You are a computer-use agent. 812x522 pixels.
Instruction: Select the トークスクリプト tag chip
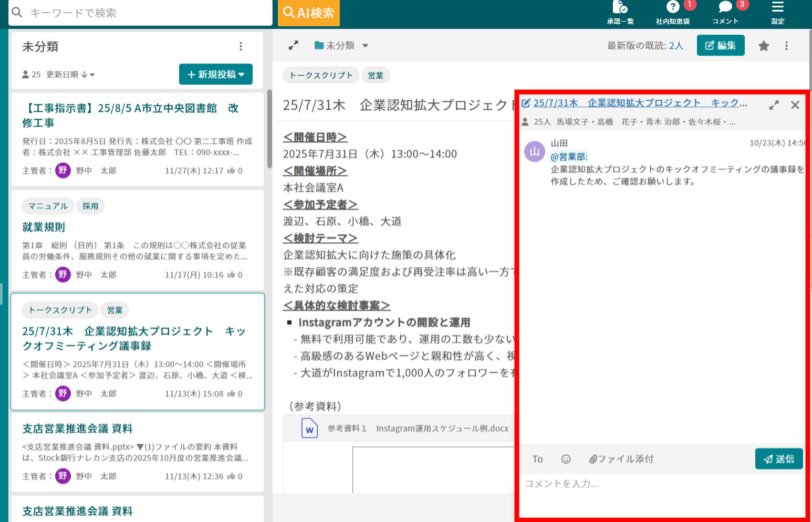[321, 75]
